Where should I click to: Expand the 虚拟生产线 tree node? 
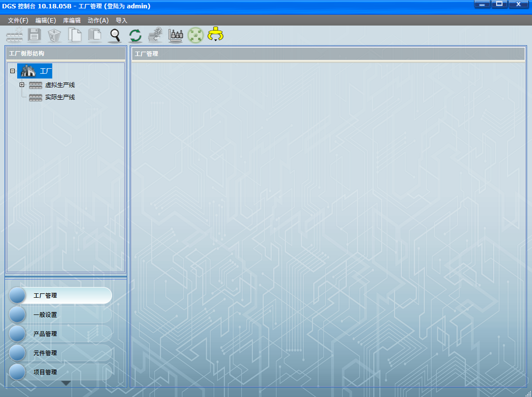[22, 85]
